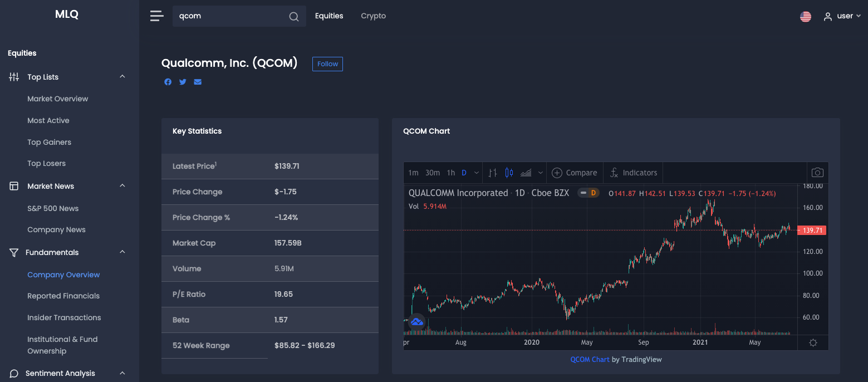Open the user account dropdown
Image resolution: width=868 pixels, height=382 pixels.
point(842,16)
